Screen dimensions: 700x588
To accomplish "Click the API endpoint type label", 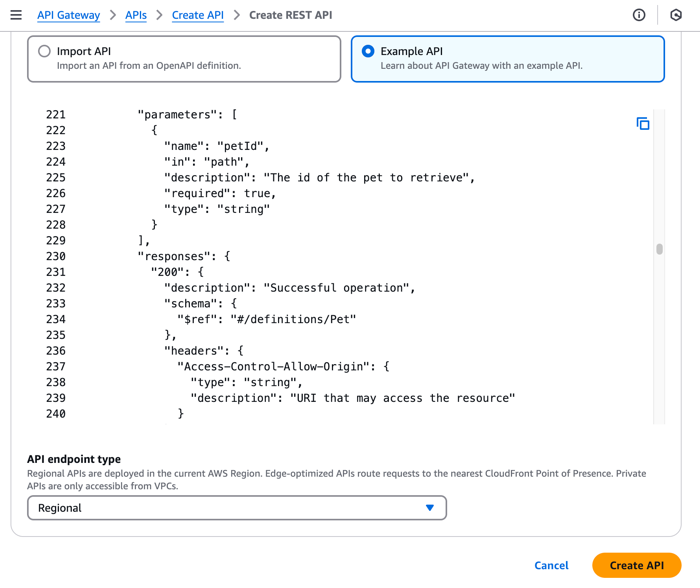I will pyautogui.click(x=74, y=459).
